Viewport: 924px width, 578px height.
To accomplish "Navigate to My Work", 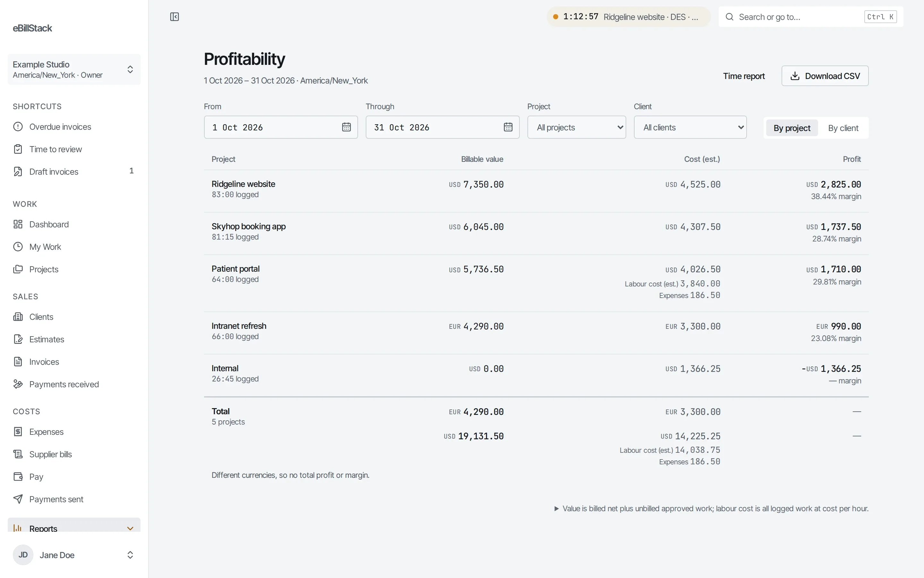I will pos(74,247).
